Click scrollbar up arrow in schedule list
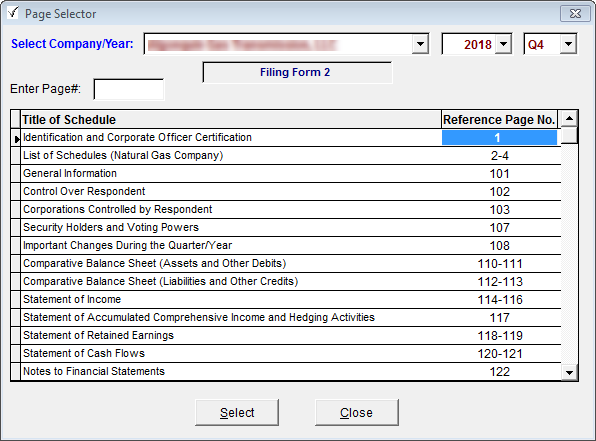This screenshot has height=441, width=596. pyautogui.click(x=569, y=118)
